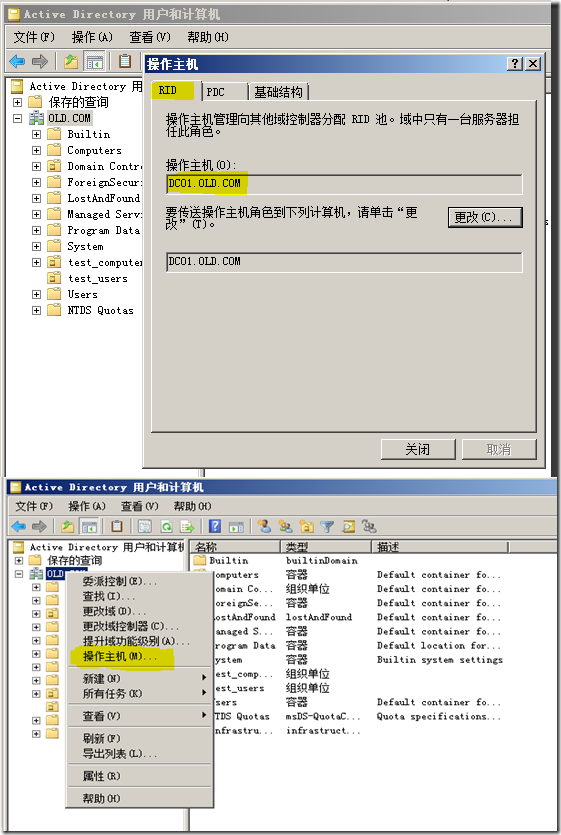561x835 pixels.
Task: Click the clipboard icon in the upper toolbar
Action: pyautogui.click(x=125, y=61)
